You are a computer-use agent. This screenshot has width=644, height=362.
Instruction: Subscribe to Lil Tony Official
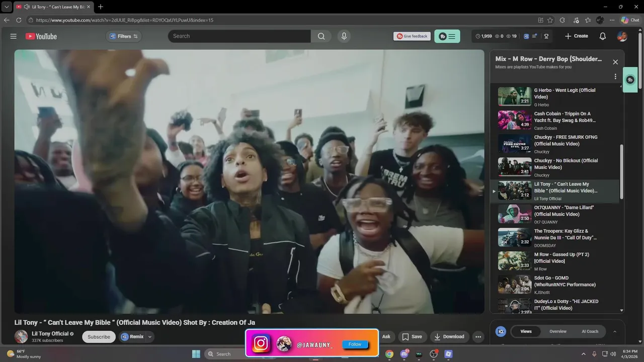click(99, 337)
